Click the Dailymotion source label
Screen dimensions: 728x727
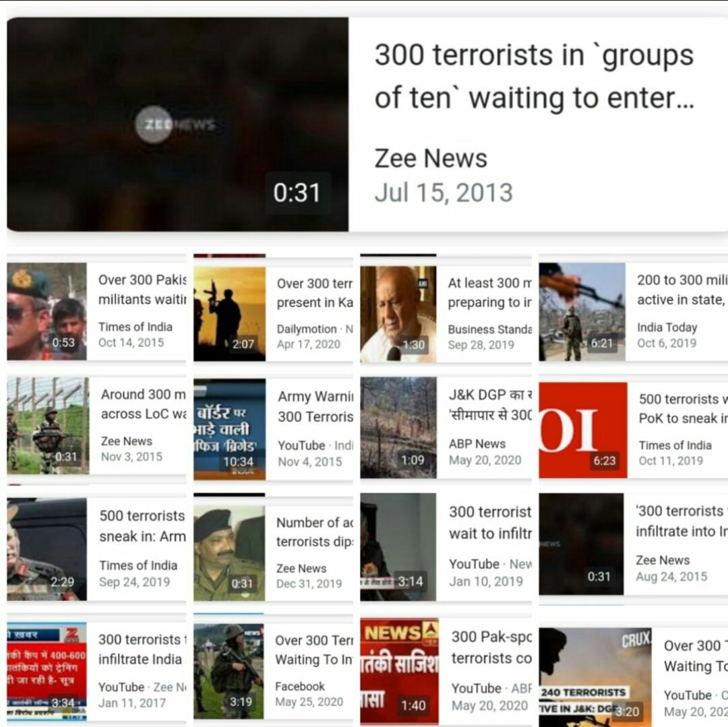[307, 329]
